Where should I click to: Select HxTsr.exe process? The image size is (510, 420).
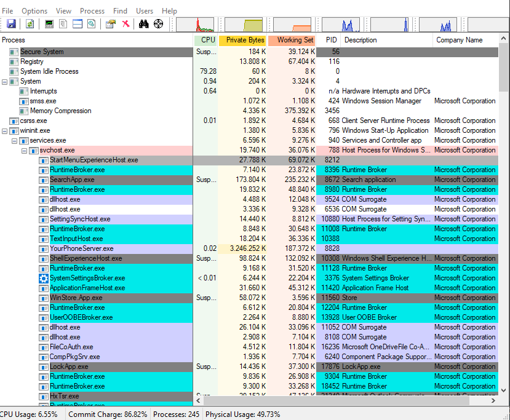pos(65,395)
